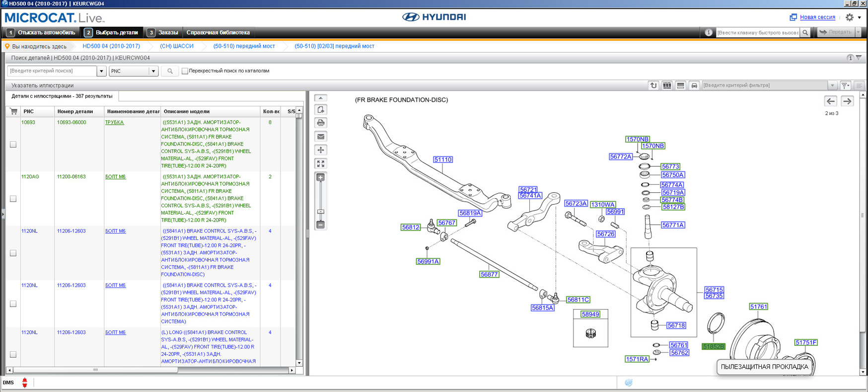Go to the next illustration arrow
868x392 pixels.
coord(847,101)
